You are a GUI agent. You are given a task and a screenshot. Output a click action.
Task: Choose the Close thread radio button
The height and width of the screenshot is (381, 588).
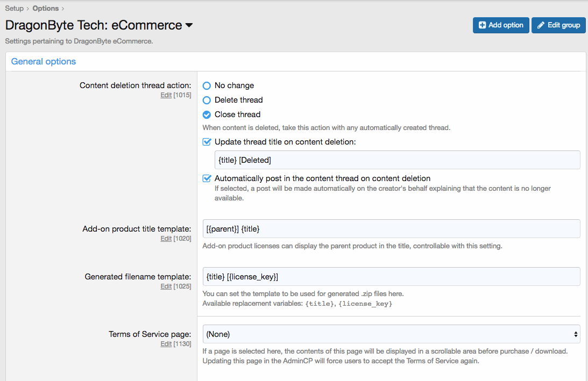coord(207,114)
